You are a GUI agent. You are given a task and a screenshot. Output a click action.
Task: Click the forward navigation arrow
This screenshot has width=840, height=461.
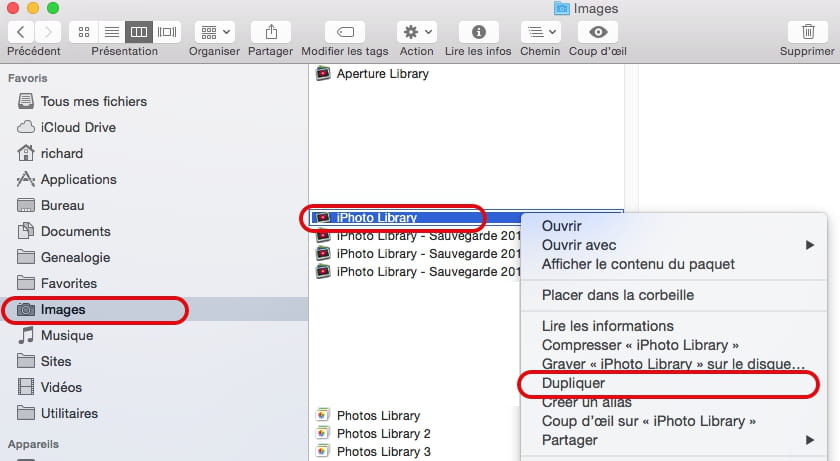(48, 32)
